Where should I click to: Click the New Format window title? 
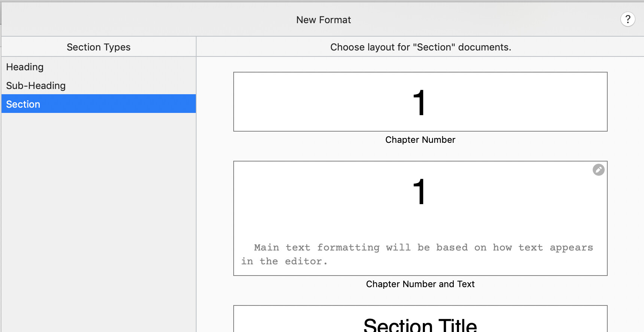point(323,20)
